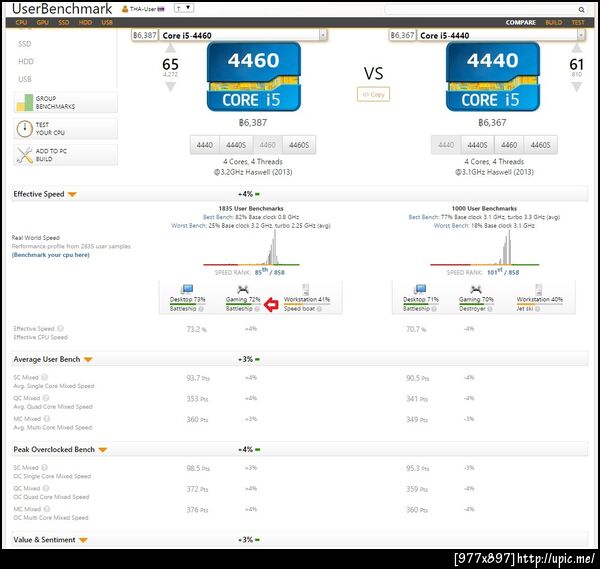Open the SSD tab in top navigation
Viewport: 600px width, 569px height.
click(x=64, y=23)
